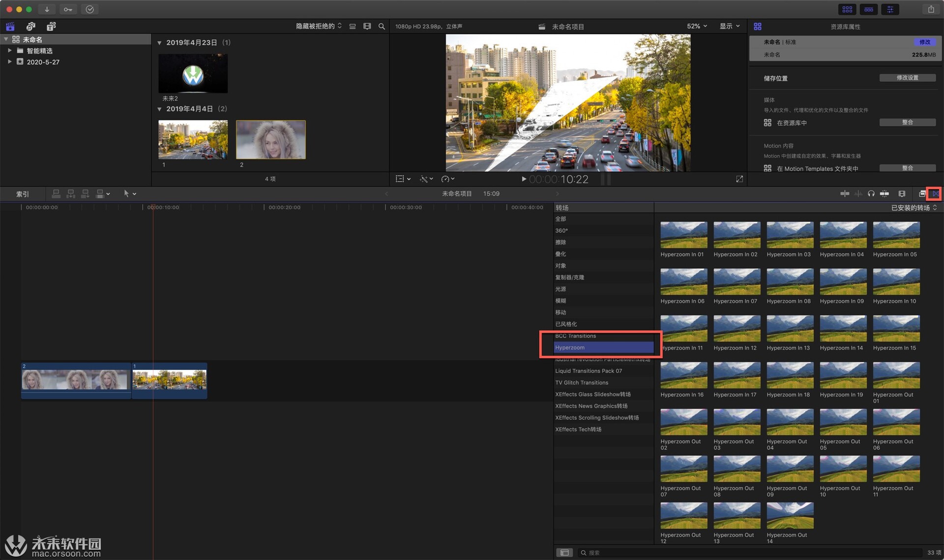Click the 修改设置 button
944x560 pixels.
coord(907,78)
